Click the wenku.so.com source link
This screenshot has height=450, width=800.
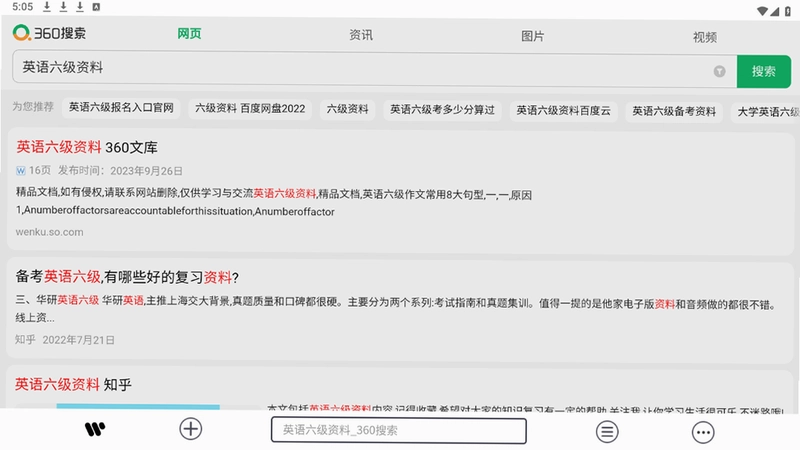pos(49,232)
